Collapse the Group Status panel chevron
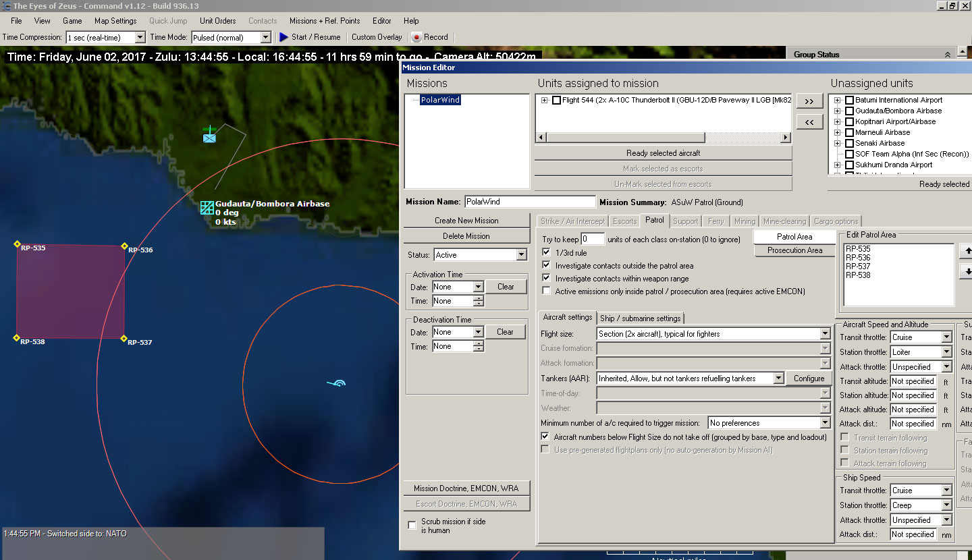The image size is (972, 560). click(x=947, y=55)
